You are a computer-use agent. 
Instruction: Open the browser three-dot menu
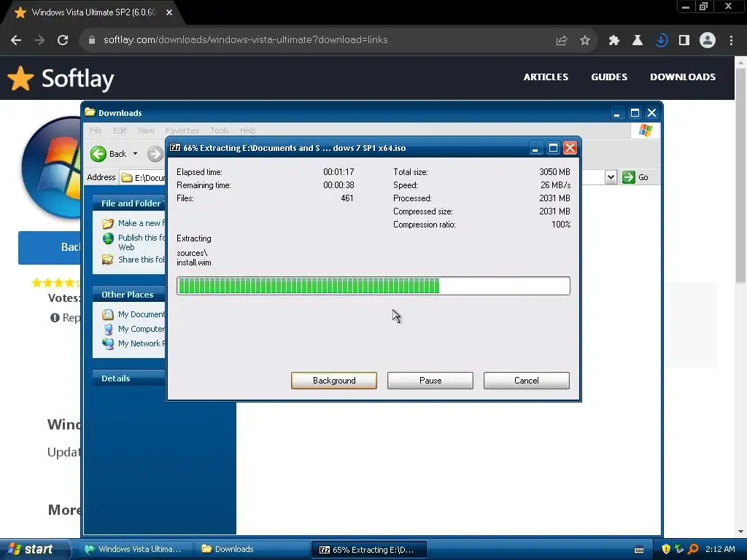(x=731, y=41)
